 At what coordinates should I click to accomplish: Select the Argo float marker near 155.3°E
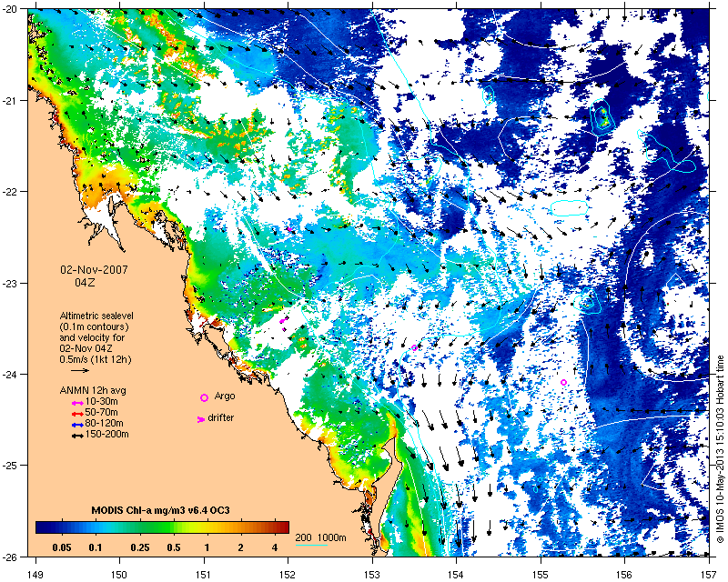563,383
